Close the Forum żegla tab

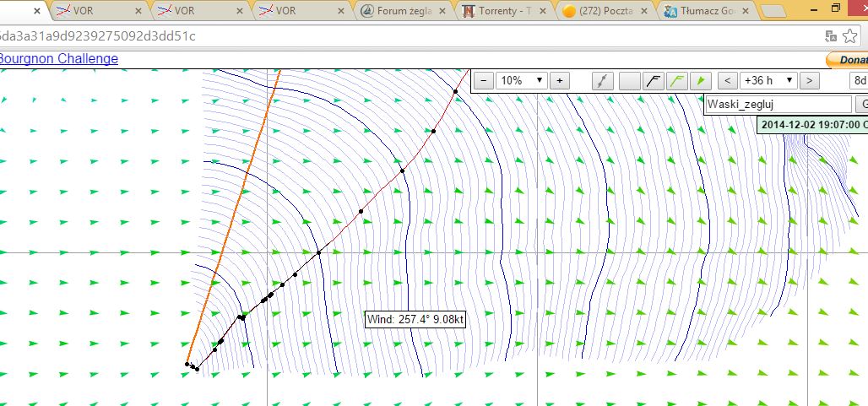click(x=442, y=10)
